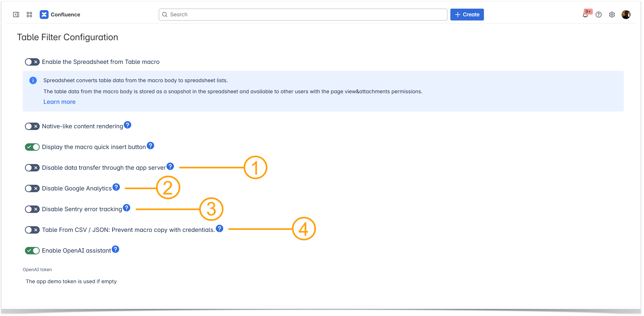This screenshot has width=644, height=316.
Task: Disable the OpenAI assistant toggle
Action: coord(32,250)
